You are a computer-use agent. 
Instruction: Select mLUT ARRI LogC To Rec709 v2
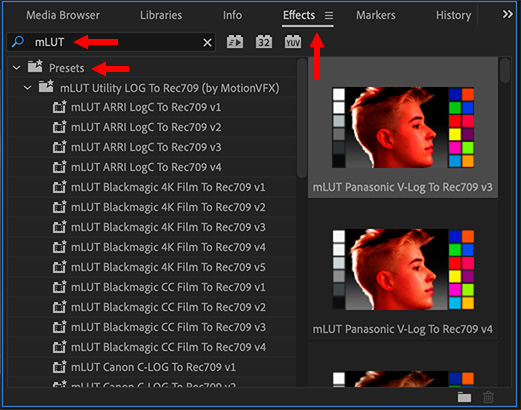point(146,127)
